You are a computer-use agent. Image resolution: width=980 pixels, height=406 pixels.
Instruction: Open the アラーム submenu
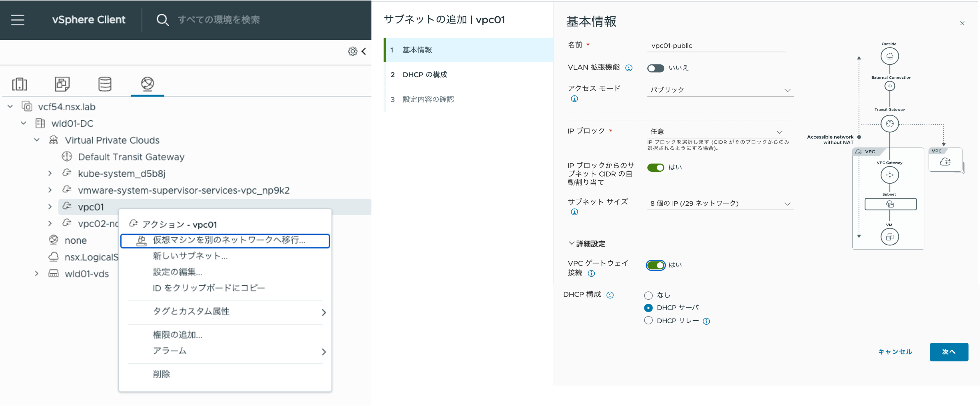225,351
